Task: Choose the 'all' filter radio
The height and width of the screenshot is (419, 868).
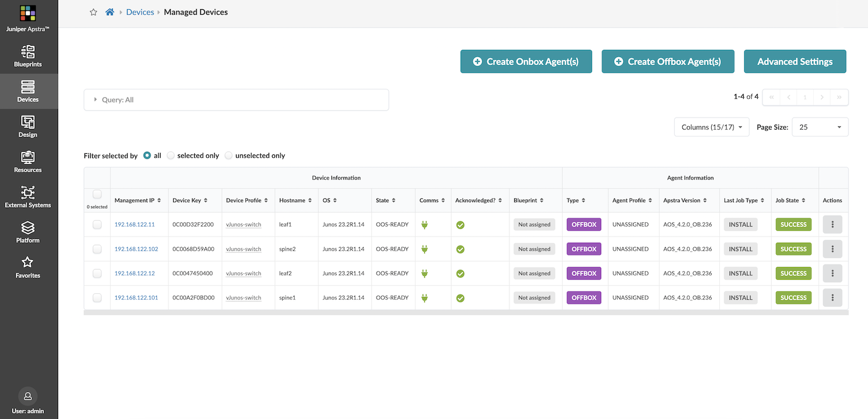Action: coord(147,156)
